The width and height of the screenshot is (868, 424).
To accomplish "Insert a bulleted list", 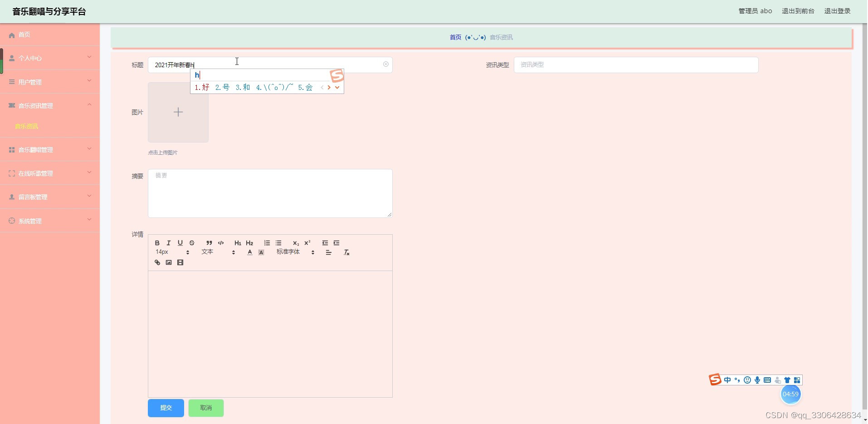I will point(278,243).
